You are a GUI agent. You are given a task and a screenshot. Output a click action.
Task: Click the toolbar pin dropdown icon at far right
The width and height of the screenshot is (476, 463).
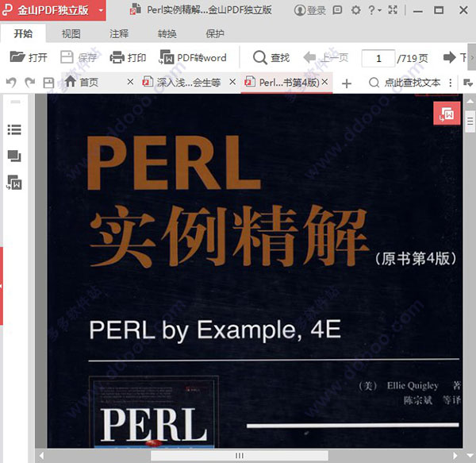[468, 83]
